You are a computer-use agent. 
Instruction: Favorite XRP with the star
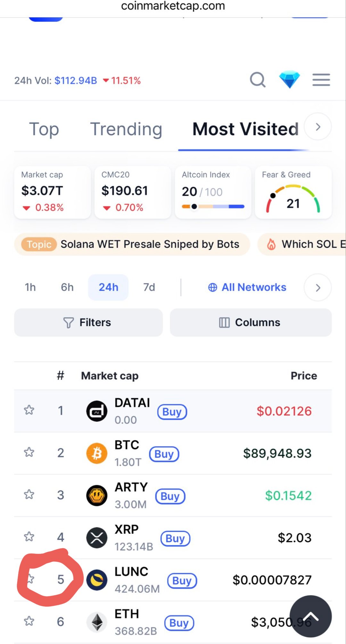click(x=29, y=537)
